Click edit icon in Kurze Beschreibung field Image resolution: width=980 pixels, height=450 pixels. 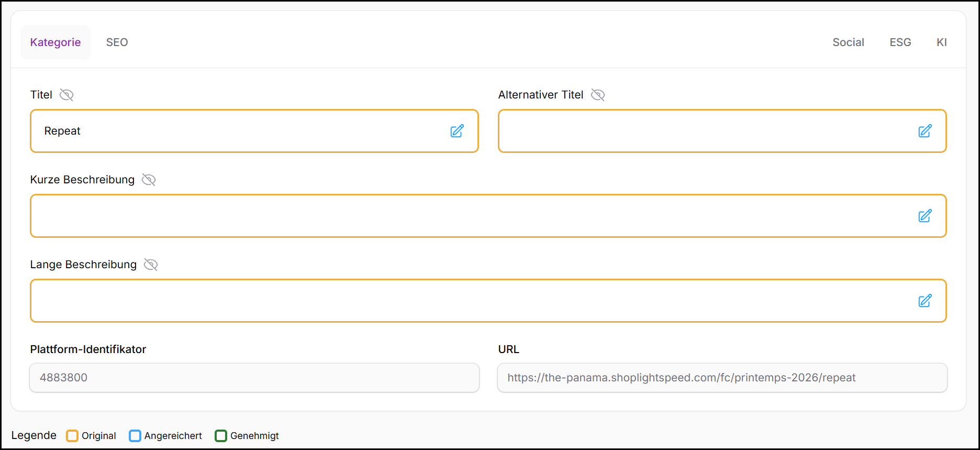tap(925, 216)
